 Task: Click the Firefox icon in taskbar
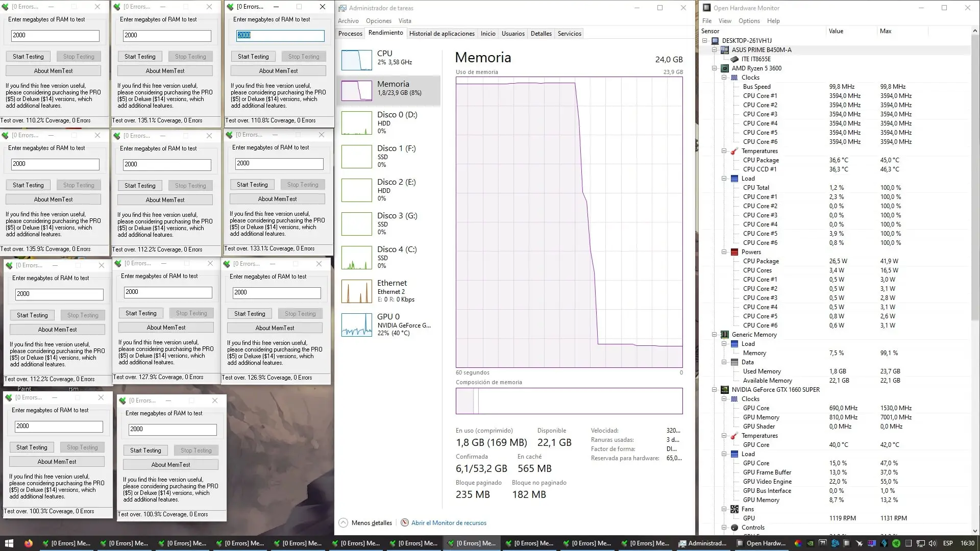29,543
